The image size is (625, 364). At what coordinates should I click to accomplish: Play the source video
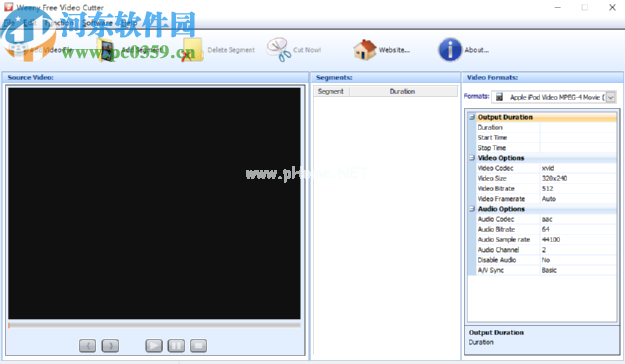point(154,346)
